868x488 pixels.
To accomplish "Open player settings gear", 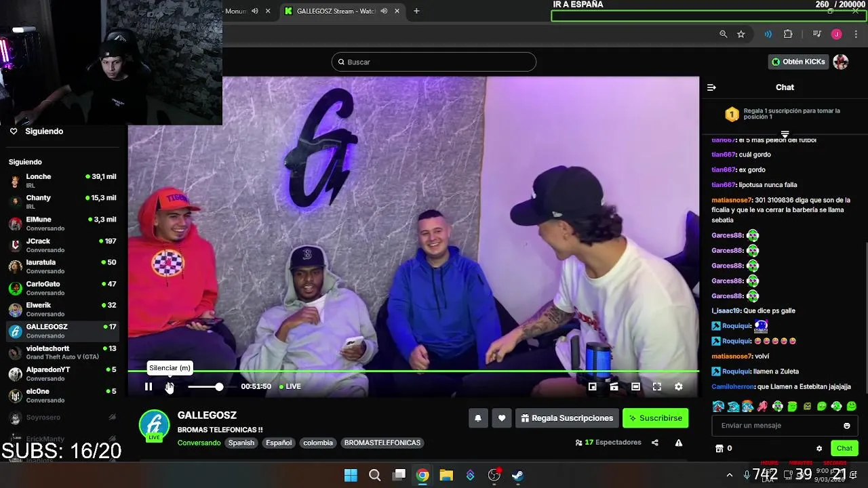I will coord(679,386).
